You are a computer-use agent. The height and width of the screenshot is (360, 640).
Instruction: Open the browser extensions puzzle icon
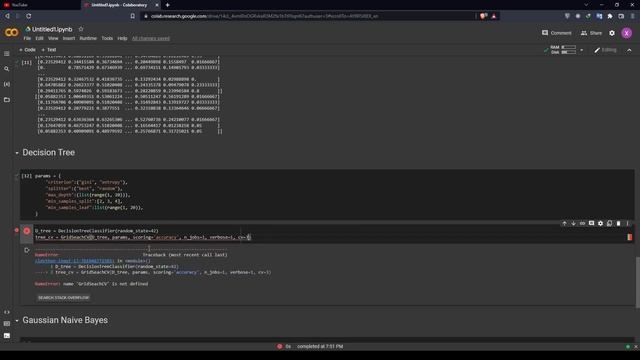[x=610, y=16]
